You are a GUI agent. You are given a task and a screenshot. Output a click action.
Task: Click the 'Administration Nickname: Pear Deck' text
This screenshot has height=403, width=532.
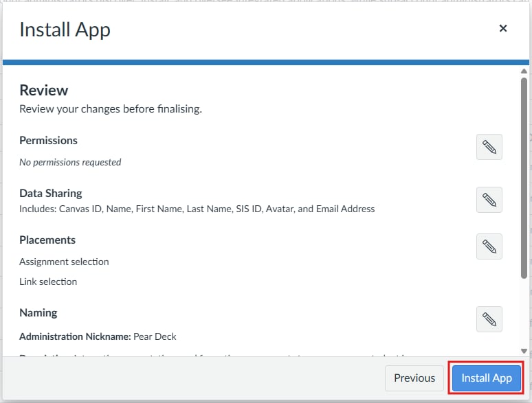pos(98,336)
